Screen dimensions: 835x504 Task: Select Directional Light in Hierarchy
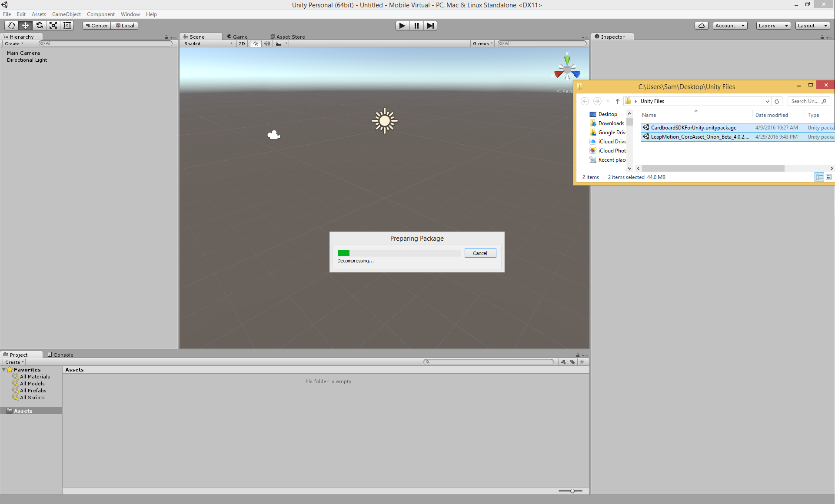[x=27, y=60]
